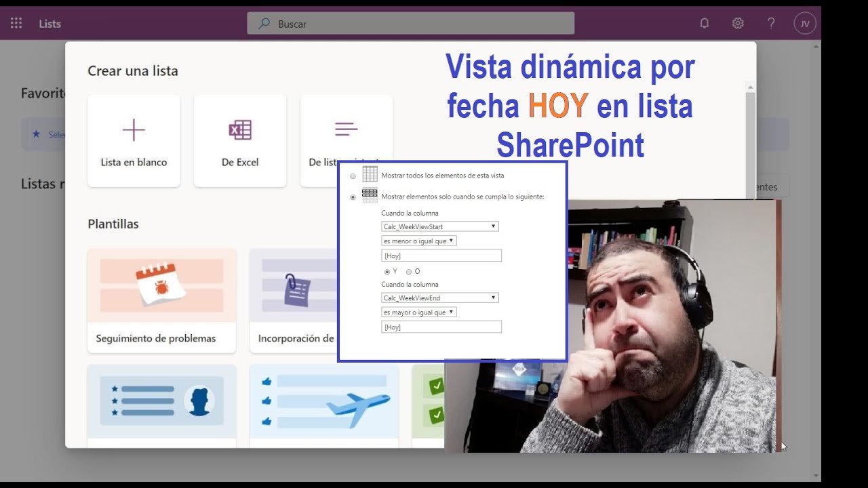Open the es menor o igual que dropdown

[x=419, y=241]
